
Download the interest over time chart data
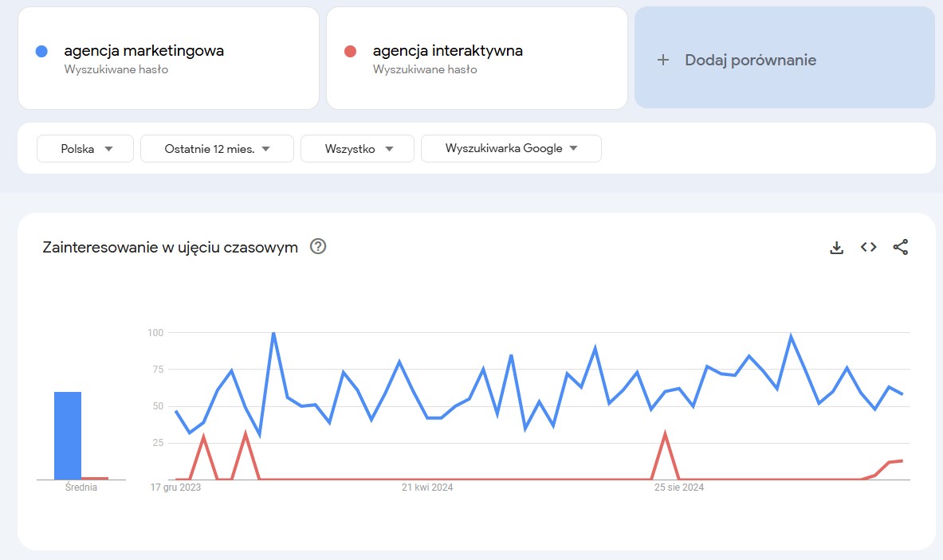[x=836, y=247]
